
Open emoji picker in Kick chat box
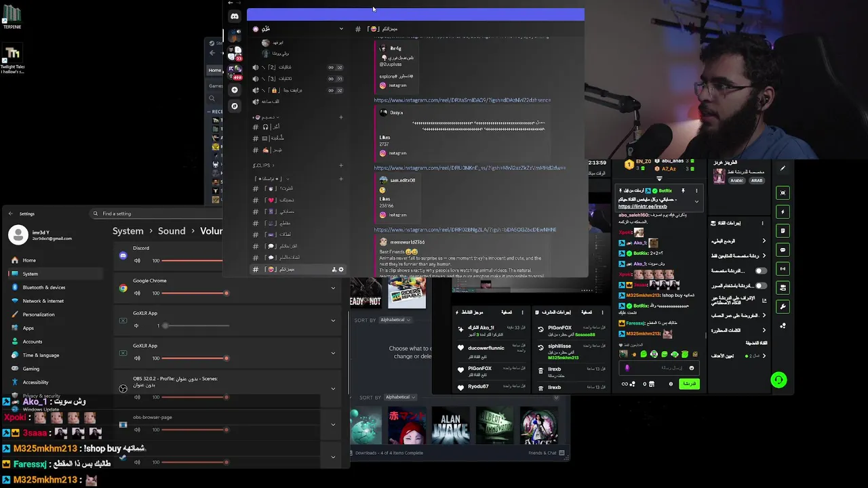[692, 368]
